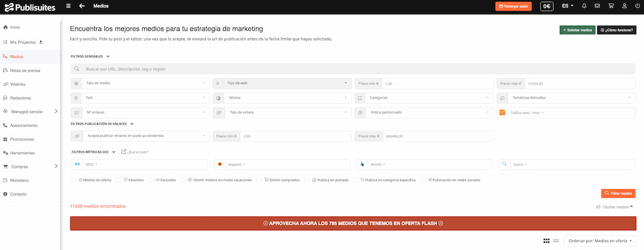Click the back arrow icon

point(82,6)
